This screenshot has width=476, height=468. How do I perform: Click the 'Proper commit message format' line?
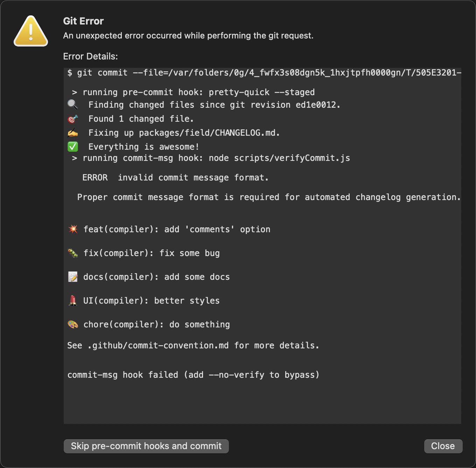(268, 197)
